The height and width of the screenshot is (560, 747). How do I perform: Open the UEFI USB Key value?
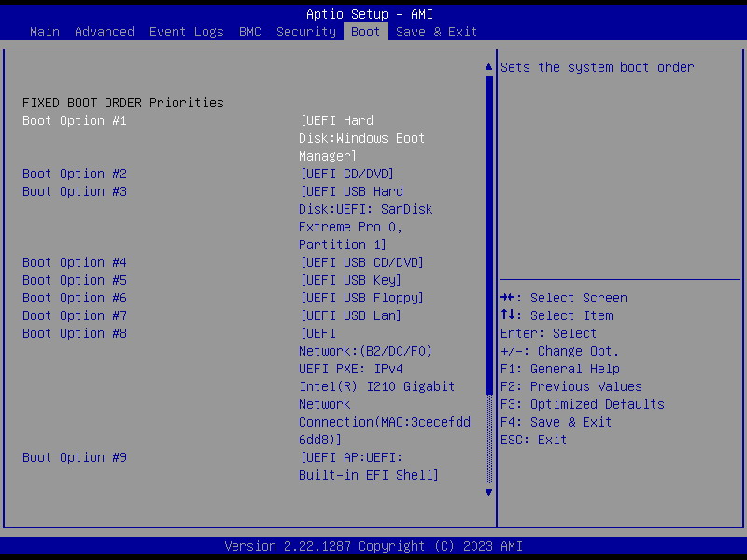click(351, 280)
